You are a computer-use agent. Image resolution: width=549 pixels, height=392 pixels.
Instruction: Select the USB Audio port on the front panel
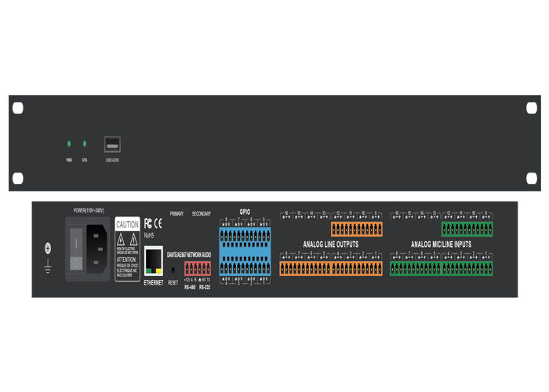pos(112,144)
